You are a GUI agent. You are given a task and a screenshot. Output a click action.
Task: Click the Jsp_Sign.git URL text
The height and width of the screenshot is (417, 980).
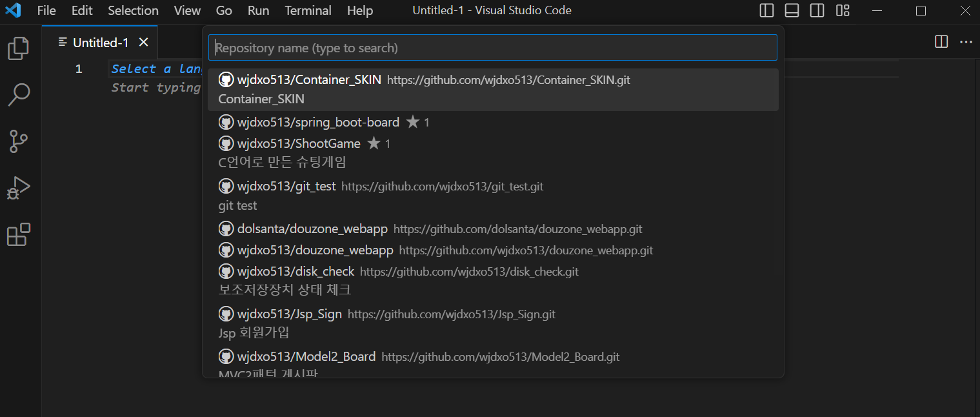[452, 314]
